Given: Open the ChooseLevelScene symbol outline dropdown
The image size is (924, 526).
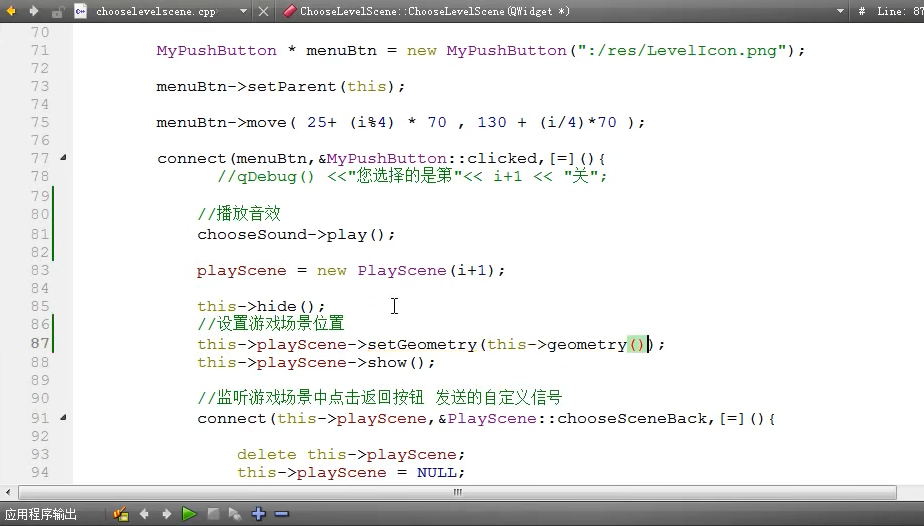Looking at the screenshot, I should click(435, 11).
